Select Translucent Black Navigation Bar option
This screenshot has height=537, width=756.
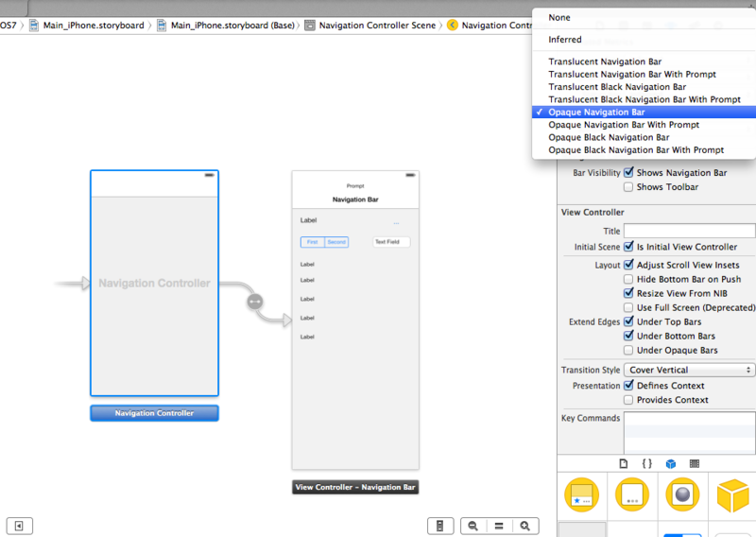[644, 86]
